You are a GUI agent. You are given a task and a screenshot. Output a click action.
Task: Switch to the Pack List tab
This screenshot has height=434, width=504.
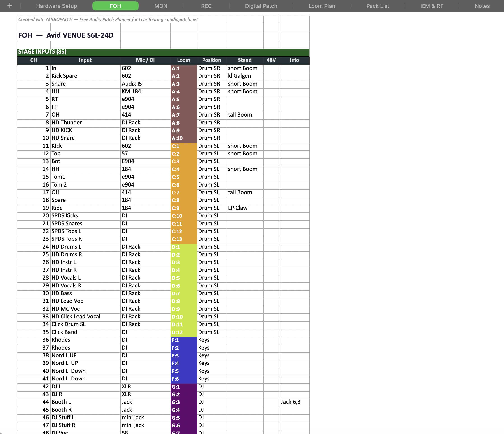tap(377, 6)
